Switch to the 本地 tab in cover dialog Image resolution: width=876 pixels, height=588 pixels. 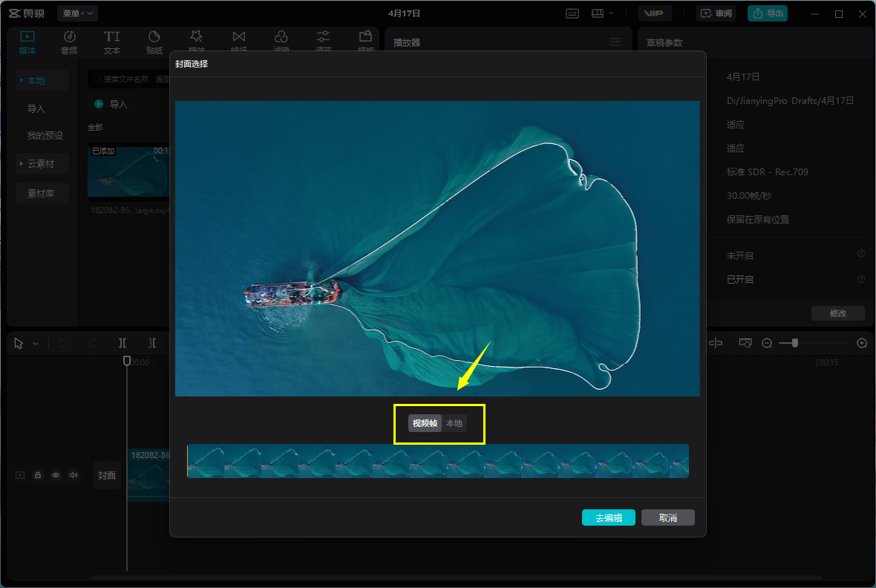click(454, 423)
